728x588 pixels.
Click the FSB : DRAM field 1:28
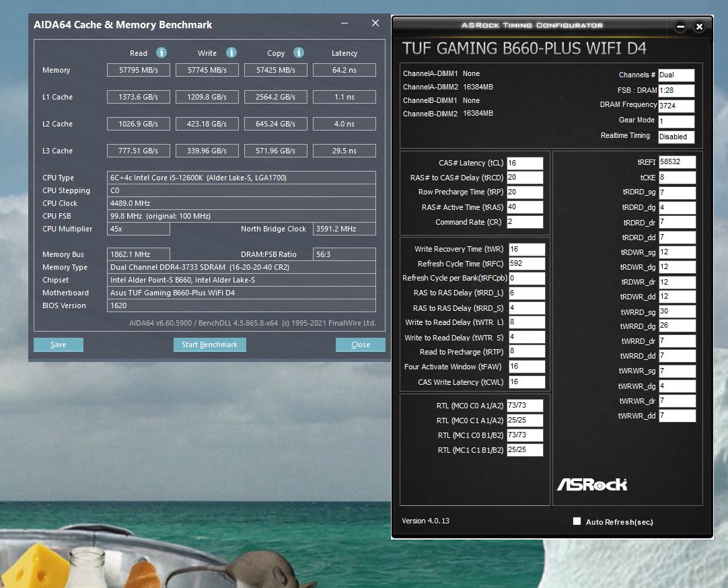coord(676,91)
